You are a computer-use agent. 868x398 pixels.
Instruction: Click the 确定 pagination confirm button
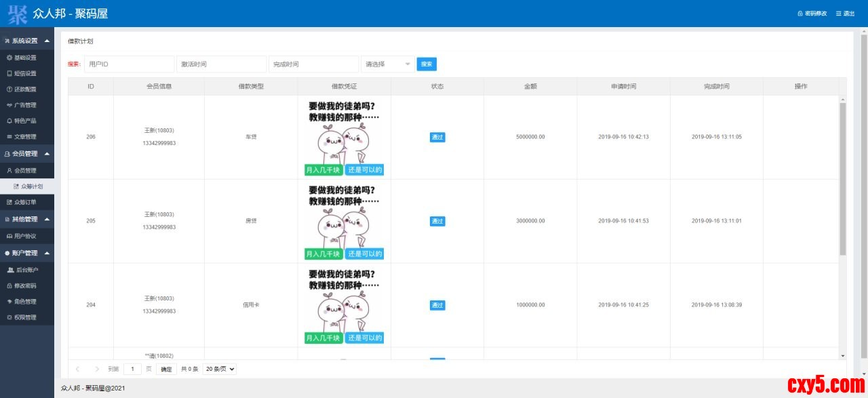[165, 369]
